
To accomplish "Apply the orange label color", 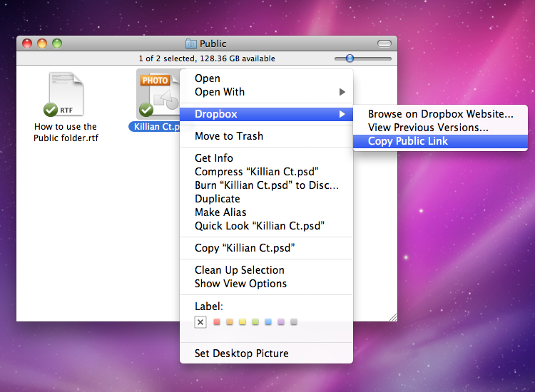I will (x=229, y=322).
